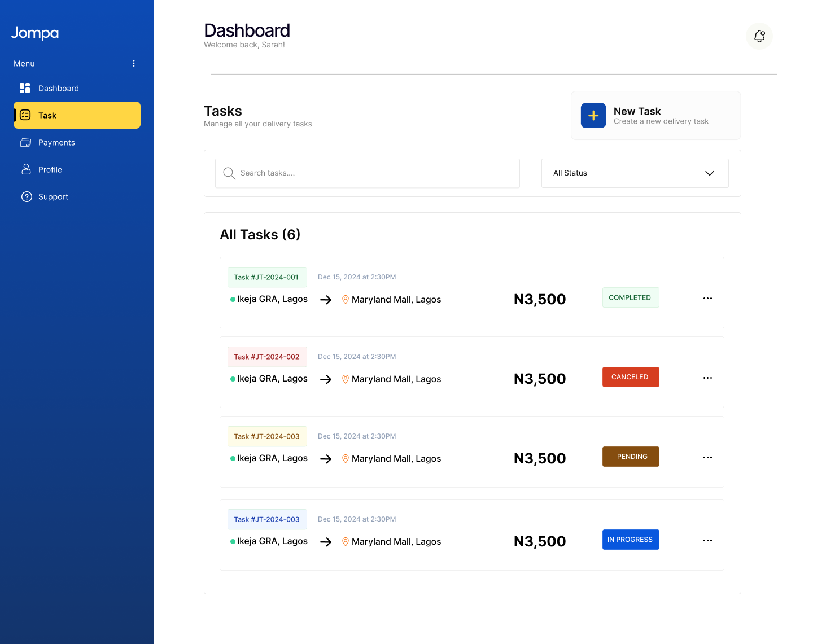
Task: Open the All Status dropdown
Action: tap(635, 173)
